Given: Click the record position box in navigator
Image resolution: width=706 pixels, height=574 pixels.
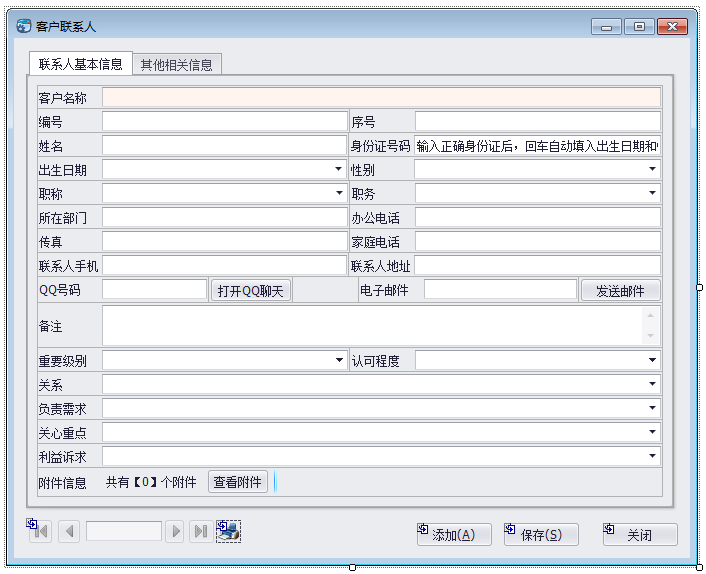Looking at the screenshot, I should [124, 531].
